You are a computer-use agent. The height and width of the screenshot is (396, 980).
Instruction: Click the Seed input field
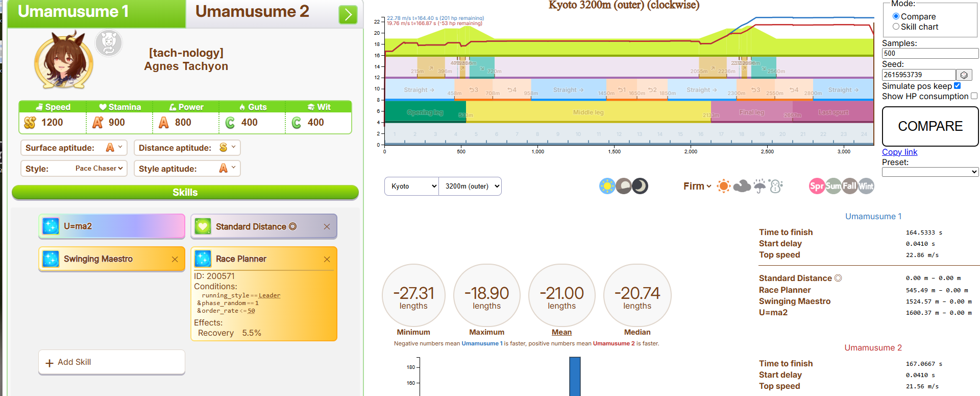(x=919, y=75)
